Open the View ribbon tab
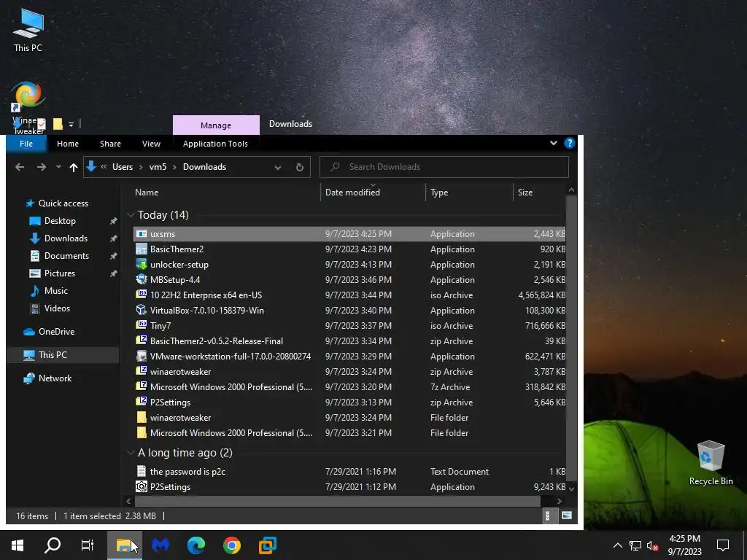Image resolution: width=747 pixels, height=560 pixels. pyautogui.click(x=151, y=144)
